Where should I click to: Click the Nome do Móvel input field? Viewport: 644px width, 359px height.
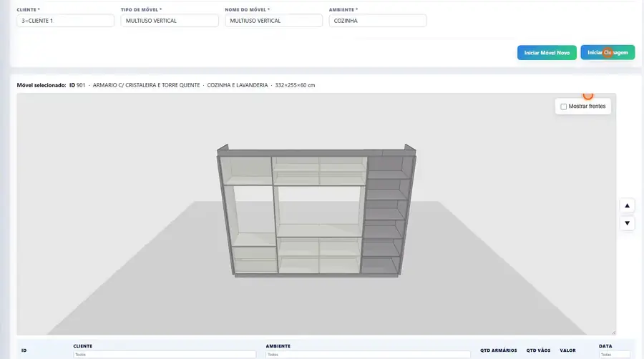click(x=273, y=21)
